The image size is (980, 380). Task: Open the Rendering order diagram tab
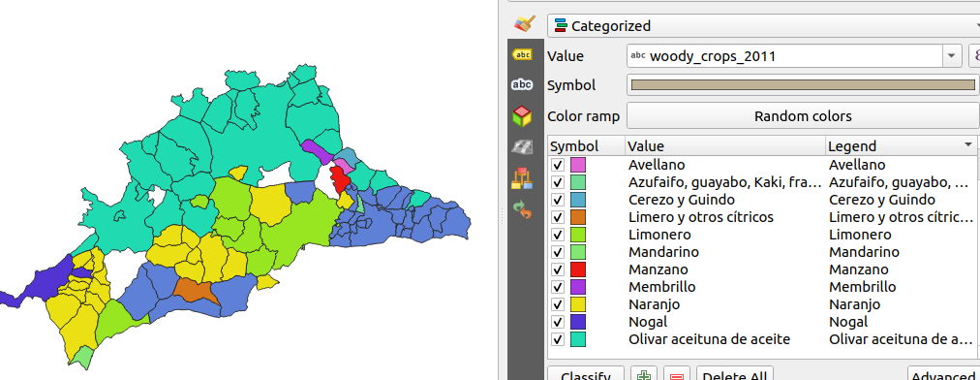(x=522, y=178)
